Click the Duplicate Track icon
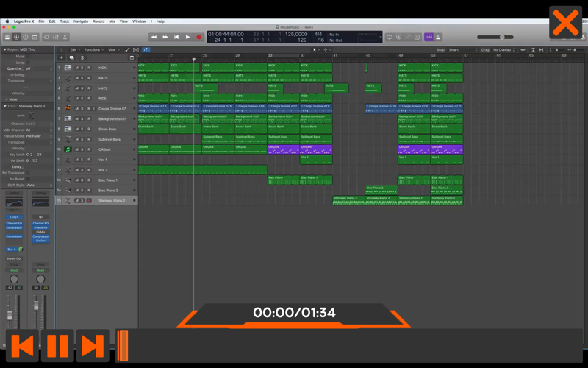The image size is (588, 368). (x=71, y=58)
